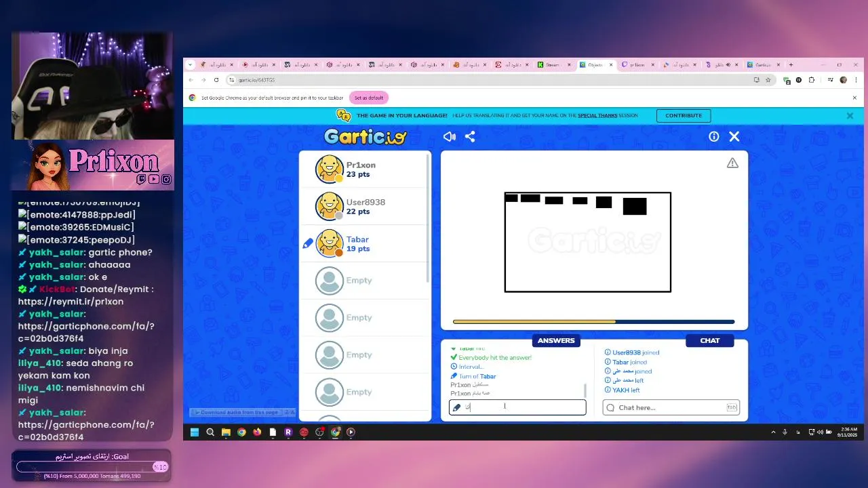
Task: Open the Windows Start menu
Action: coord(195,432)
